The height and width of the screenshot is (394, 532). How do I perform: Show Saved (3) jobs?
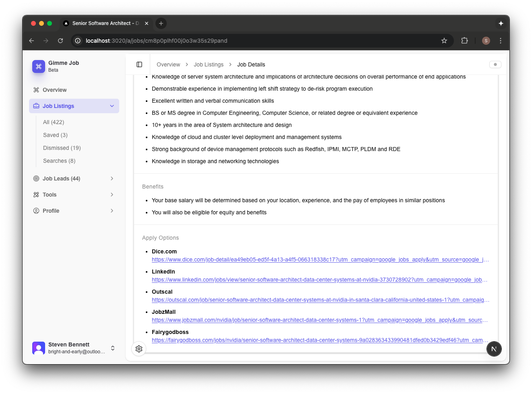click(x=55, y=135)
